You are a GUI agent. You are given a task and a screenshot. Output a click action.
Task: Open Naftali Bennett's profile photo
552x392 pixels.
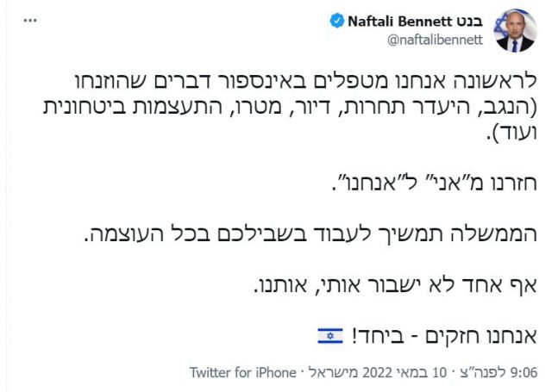517,30
